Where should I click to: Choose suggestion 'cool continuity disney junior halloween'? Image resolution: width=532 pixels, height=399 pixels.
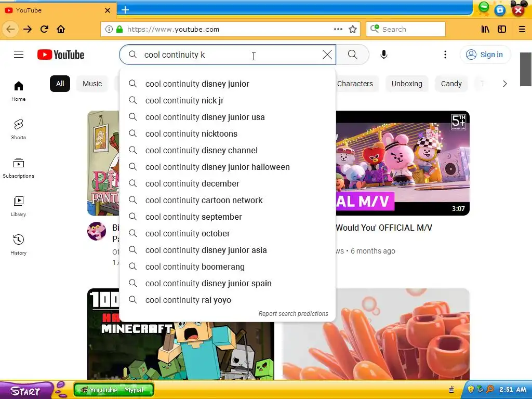[x=228, y=167]
